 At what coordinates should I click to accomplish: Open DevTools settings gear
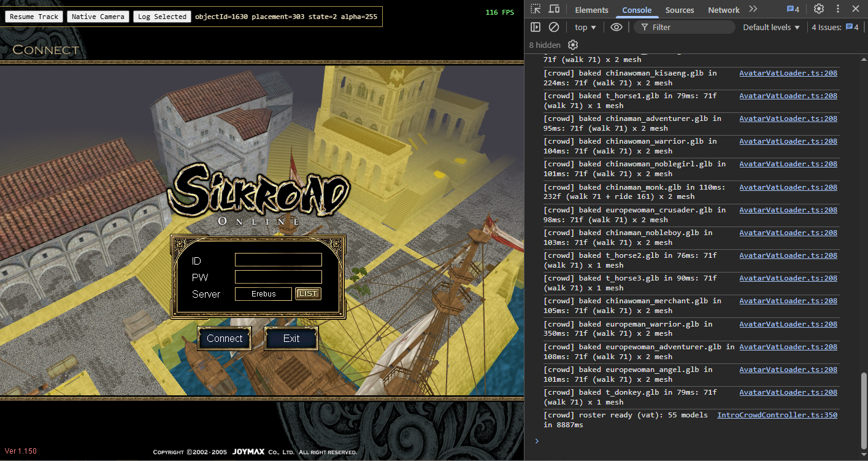click(819, 9)
